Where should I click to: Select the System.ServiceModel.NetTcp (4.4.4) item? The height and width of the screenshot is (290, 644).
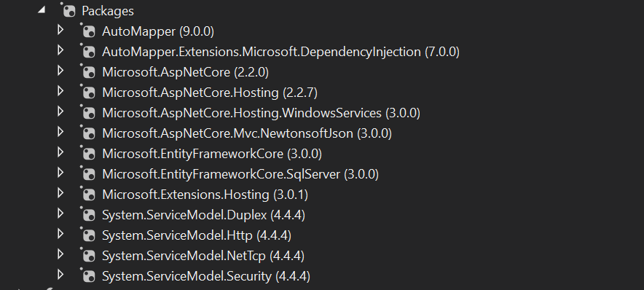(203, 256)
